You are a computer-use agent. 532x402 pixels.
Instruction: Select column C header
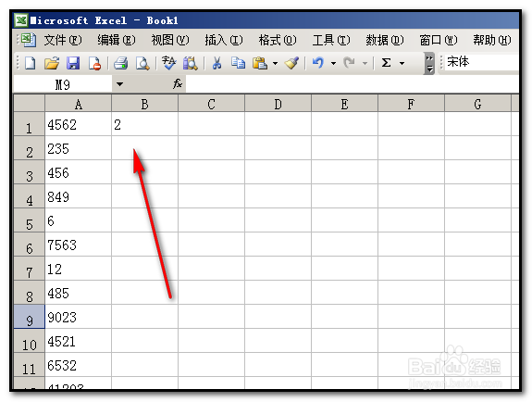tap(211, 104)
